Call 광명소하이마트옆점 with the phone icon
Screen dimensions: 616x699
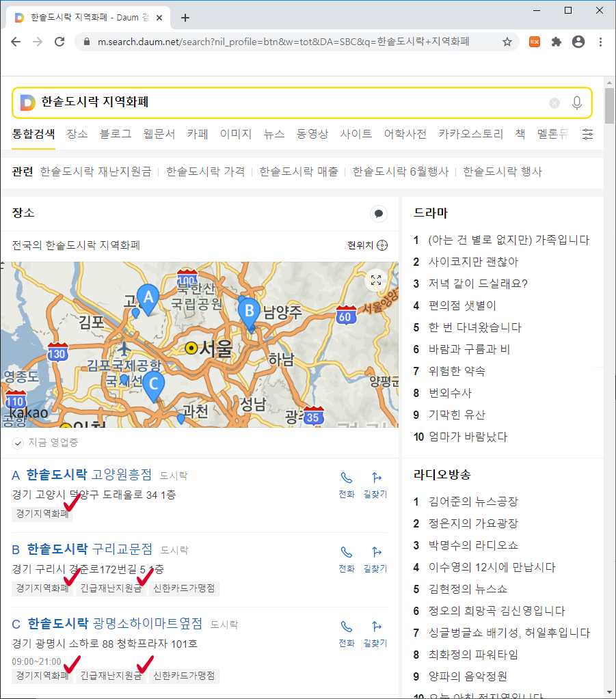pos(347,633)
